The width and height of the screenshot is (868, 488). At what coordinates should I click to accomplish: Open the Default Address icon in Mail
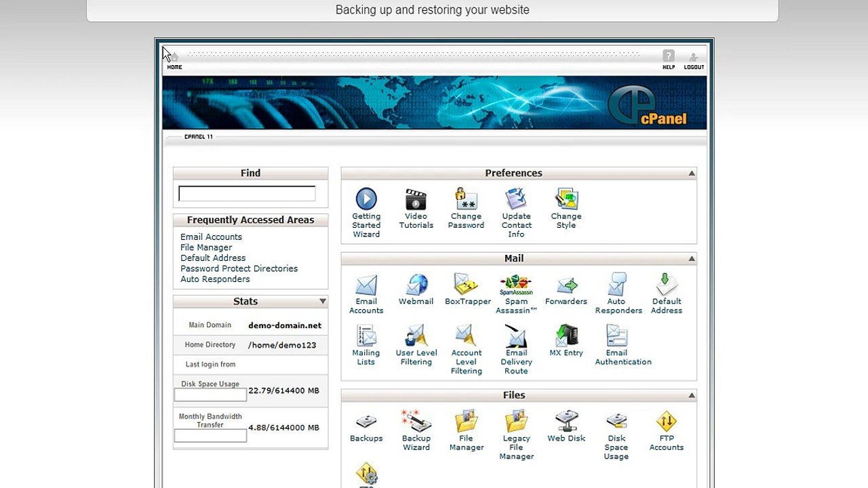(667, 285)
